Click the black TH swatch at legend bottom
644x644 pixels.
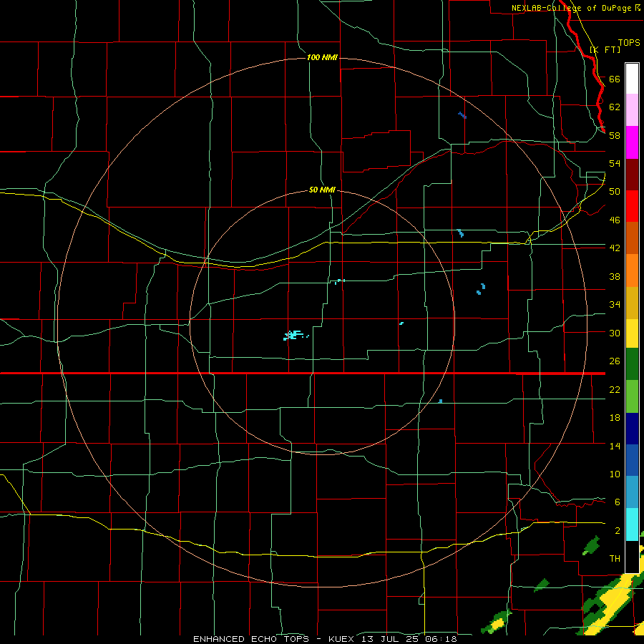click(x=632, y=557)
